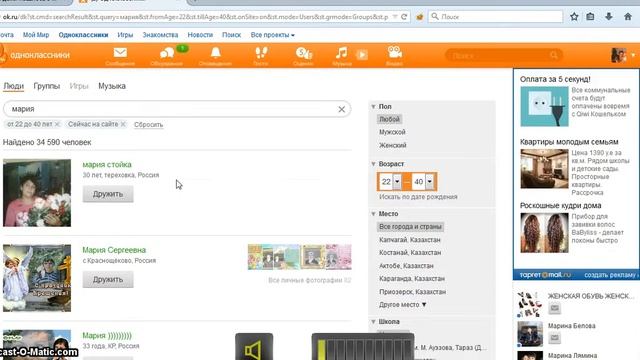Screen dimensions: 640x360
Task: Filter by Костанай, Казахстан
Action: 410,253
